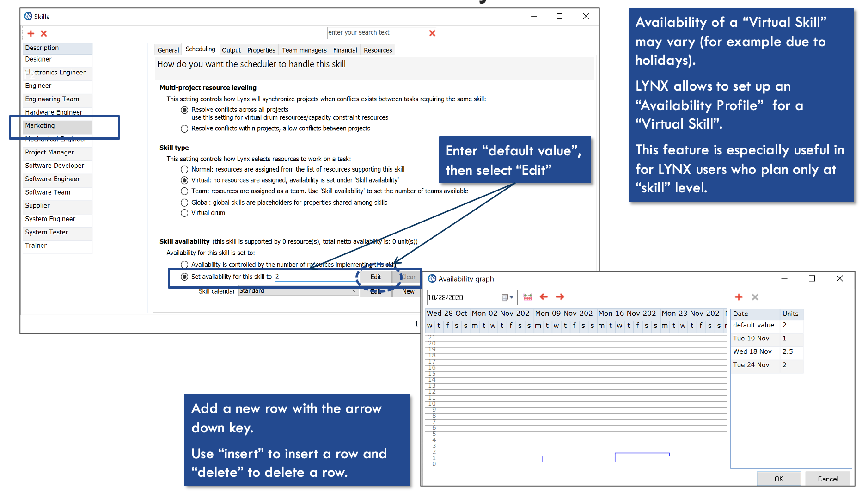The height and width of the screenshot is (493, 868).
Task: Confirm Availability graph with OK
Action: click(x=779, y=479)
